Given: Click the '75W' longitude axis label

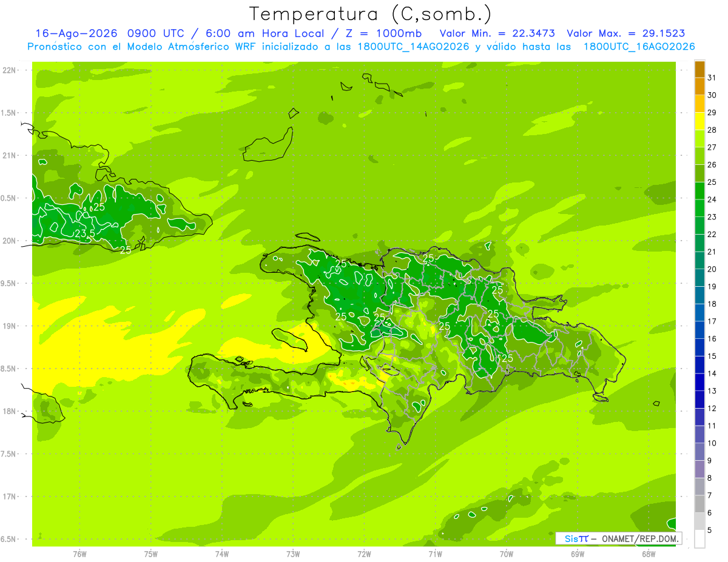Looking at the screenshot, I should 151,554.
